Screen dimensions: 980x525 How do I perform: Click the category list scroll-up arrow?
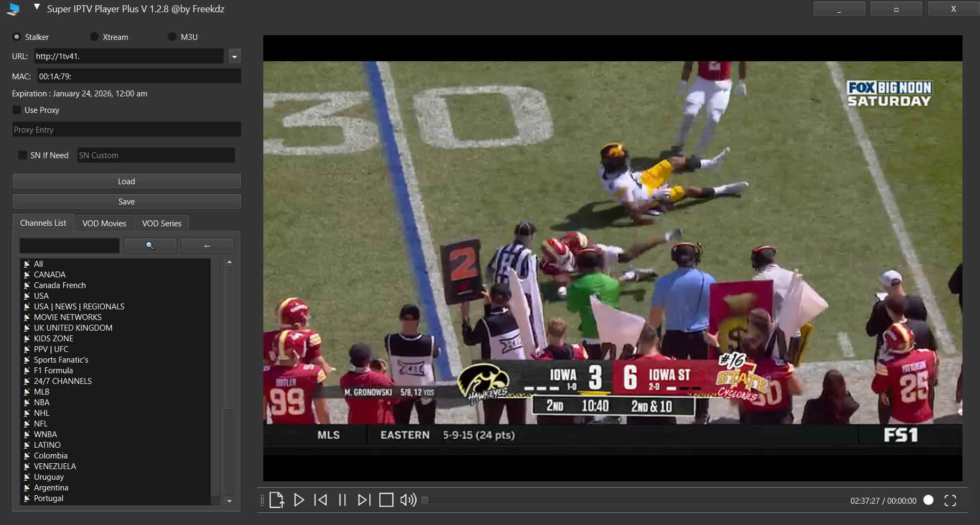click(229, 262)
